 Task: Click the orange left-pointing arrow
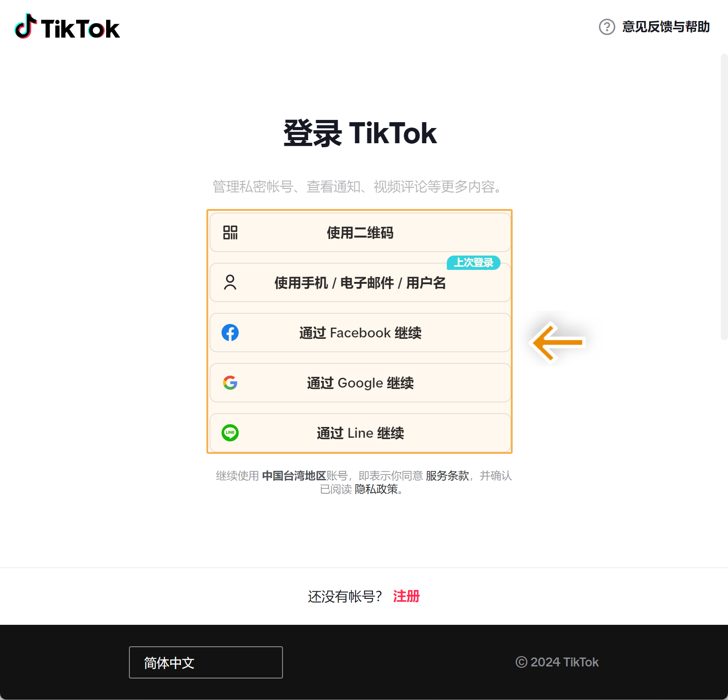pyautogui.click(x=557, y=342)
